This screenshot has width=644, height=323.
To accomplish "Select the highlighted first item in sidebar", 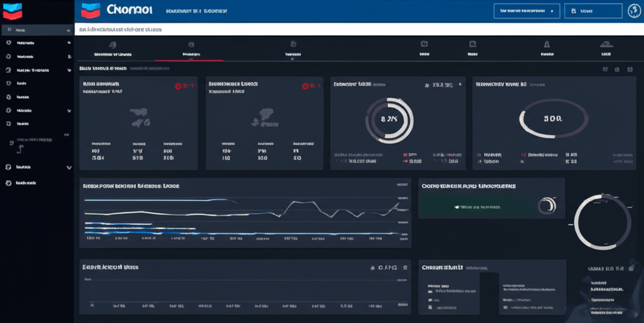I will [36, 30].
